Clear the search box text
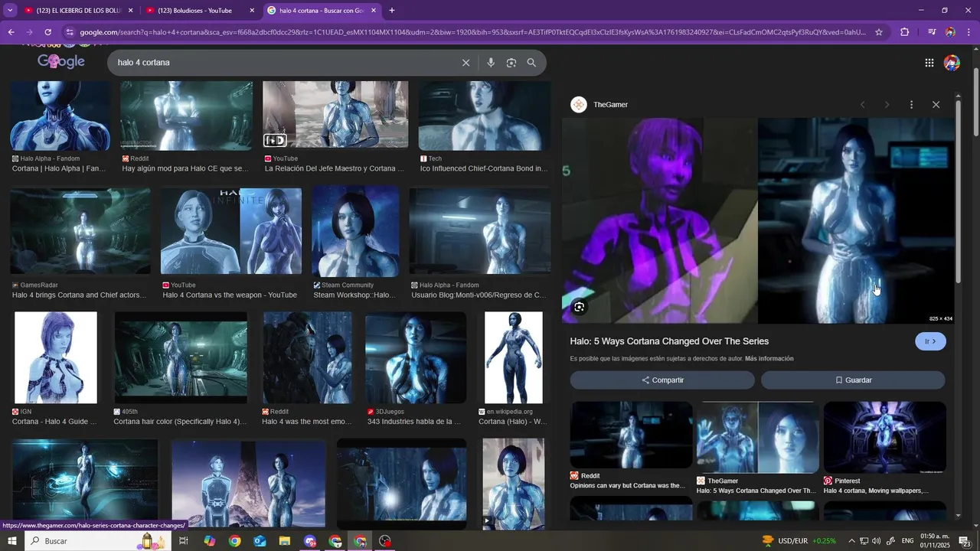980x551 pixels. [465, 63]
